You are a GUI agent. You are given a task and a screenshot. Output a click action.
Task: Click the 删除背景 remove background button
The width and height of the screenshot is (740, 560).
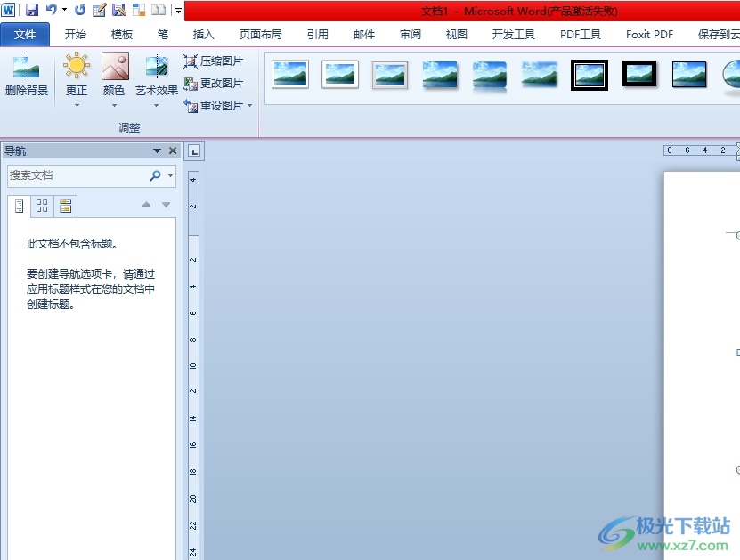[x=27, y=75]
